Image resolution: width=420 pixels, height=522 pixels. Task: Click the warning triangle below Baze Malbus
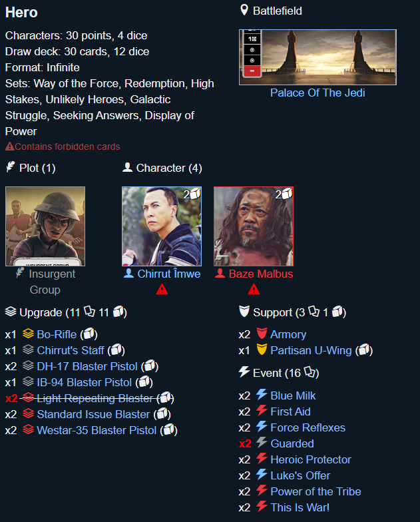254,289
